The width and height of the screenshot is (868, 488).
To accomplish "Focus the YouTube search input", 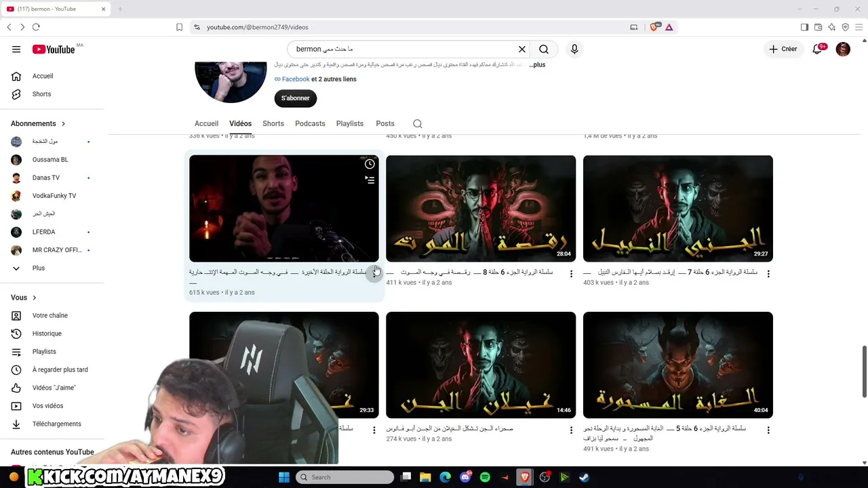I will (x=403, y=49).
